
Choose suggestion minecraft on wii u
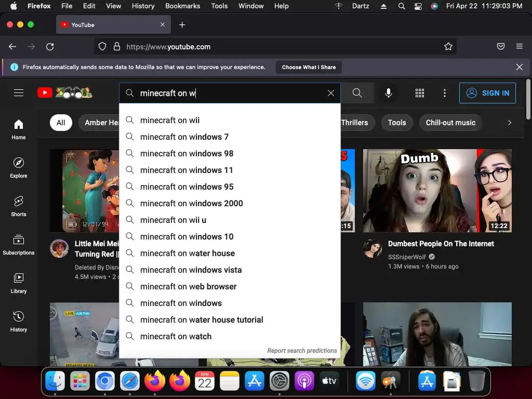tap(230, 220)
